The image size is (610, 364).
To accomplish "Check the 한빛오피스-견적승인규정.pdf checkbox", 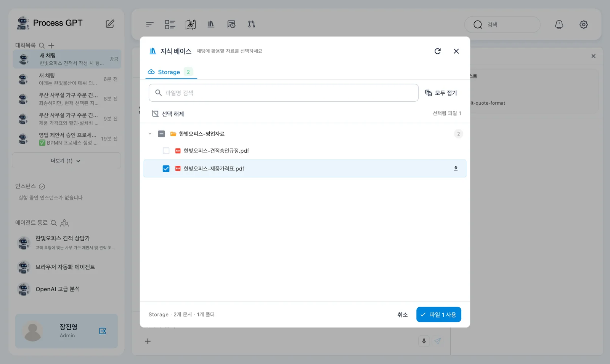I will click(166, 151).
